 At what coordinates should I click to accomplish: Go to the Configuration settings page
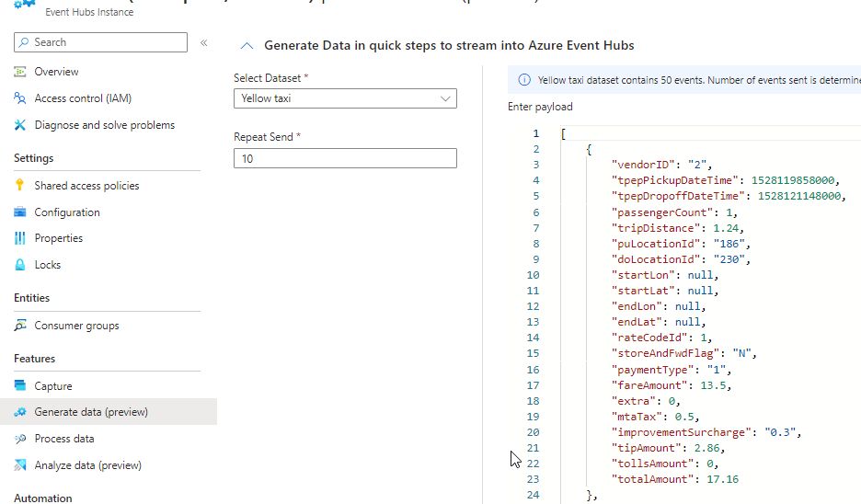coord(67,212)
